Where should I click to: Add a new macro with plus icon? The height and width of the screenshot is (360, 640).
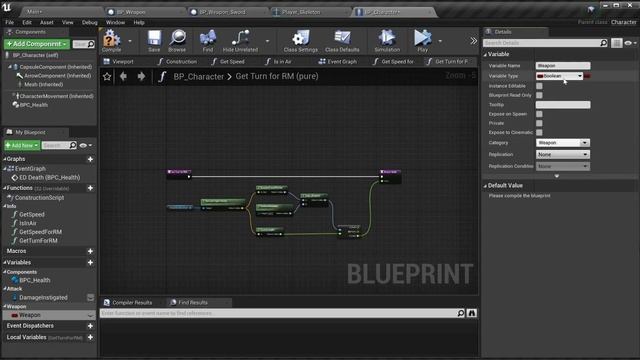click(90, 251)
